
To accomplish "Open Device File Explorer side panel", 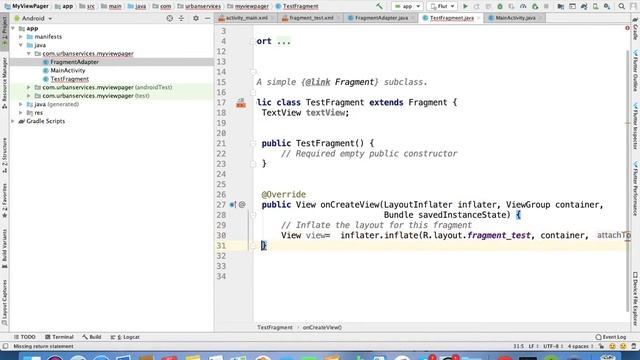I will coord(635,299).
